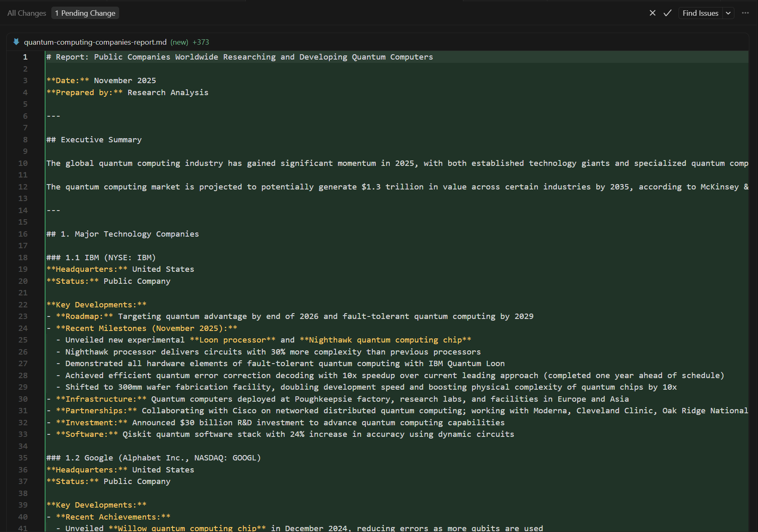Open more actions via the three-dots icon
The width and height of the screenshot is (758, 532).
pyautogui.click(x=745, y=13)
